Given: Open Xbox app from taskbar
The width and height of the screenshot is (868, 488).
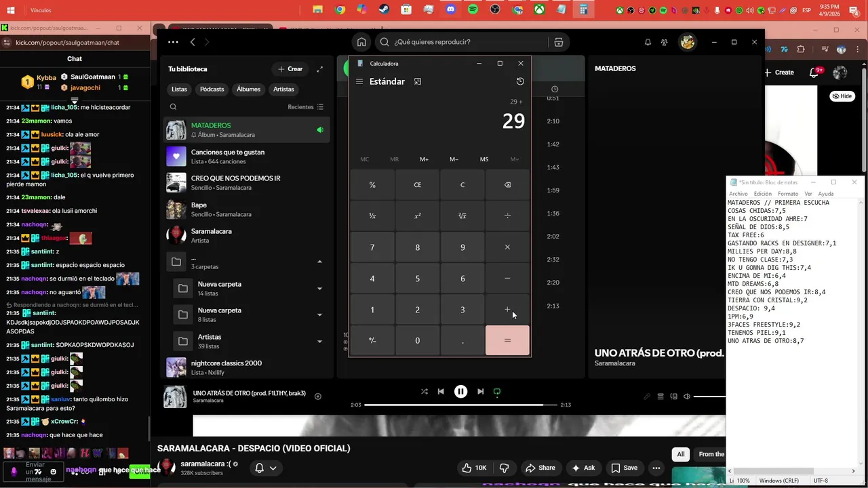Looking at the screenshot, I should click(x=539, y=9).
